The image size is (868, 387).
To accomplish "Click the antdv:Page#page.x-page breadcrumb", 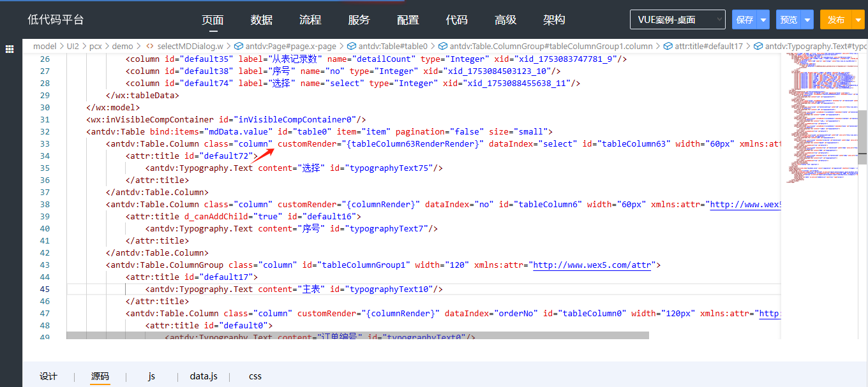I will pyautogui.click(x=290, y=46).
